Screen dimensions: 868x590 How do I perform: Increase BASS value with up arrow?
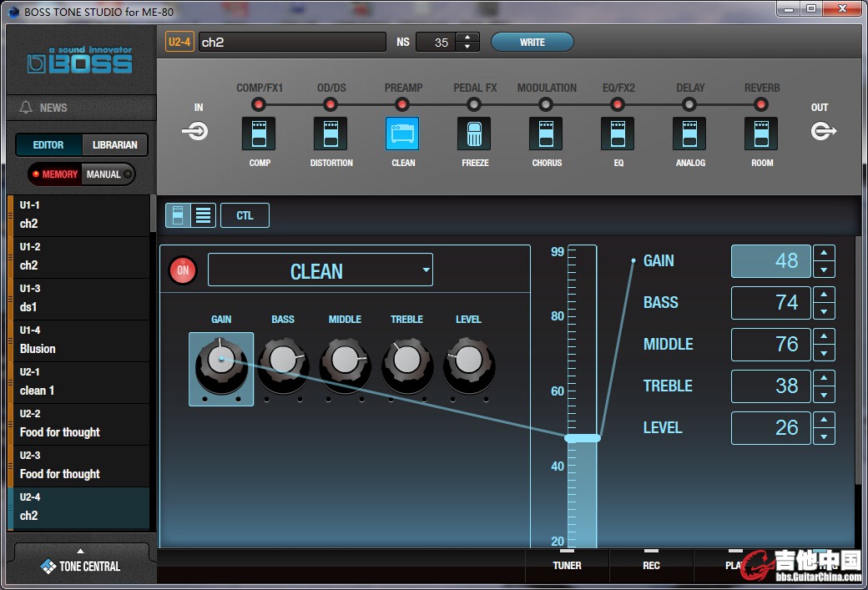click(x=824, y=295)
